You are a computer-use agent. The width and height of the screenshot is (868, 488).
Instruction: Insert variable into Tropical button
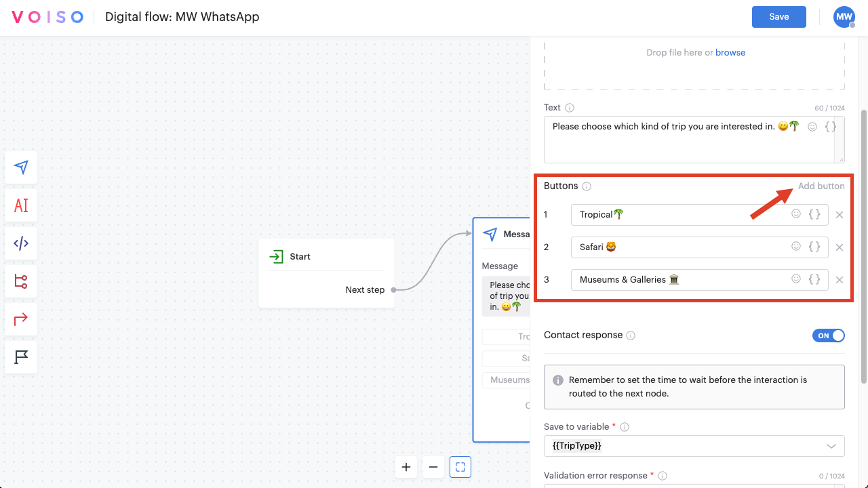point(814,213)
